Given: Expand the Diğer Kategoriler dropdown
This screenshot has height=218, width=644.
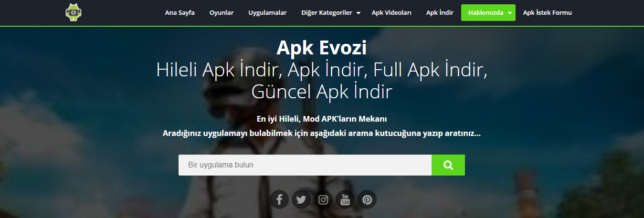Looking at the screenshot, I should pyautogui.click(x=331, y=13).
